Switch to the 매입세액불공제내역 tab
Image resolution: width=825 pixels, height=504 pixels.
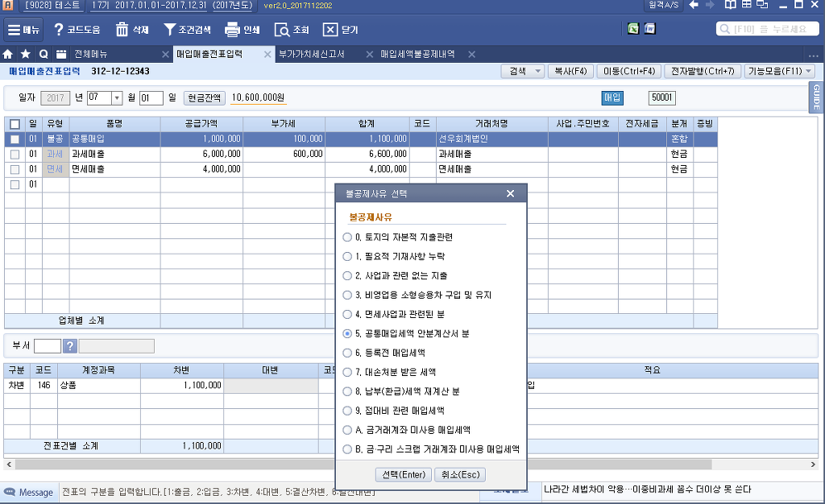click(x=418, y=54)
